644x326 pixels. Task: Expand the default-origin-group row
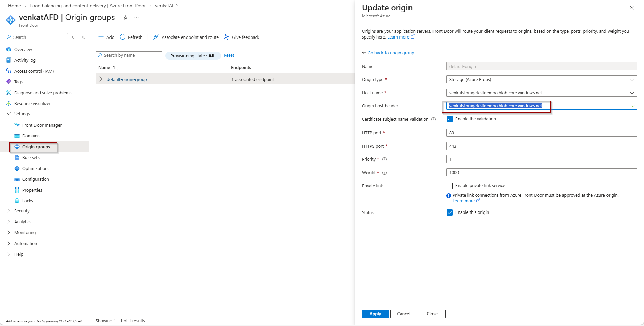(x=101, y=79)
